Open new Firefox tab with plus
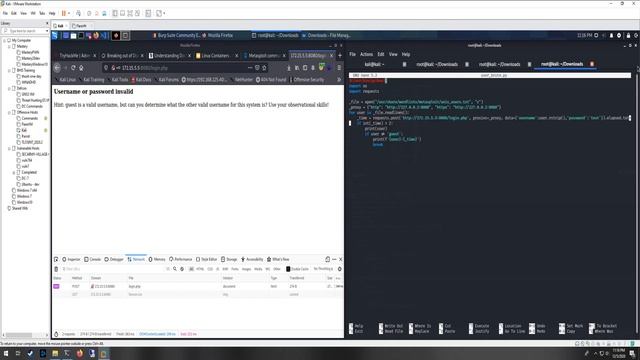 340,56
